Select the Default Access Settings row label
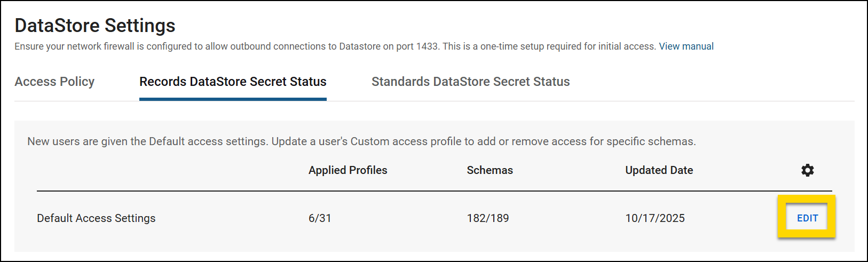 coord(96,218)
